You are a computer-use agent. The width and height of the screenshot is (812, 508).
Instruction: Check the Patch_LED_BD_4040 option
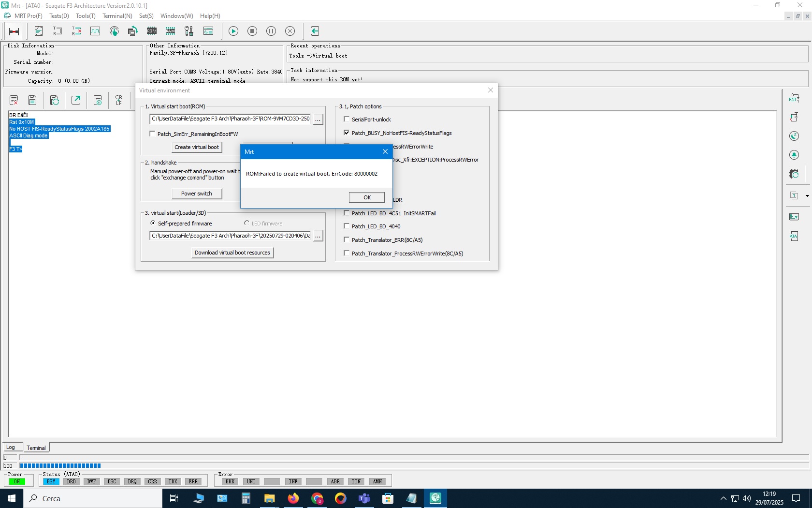(347, 226)
